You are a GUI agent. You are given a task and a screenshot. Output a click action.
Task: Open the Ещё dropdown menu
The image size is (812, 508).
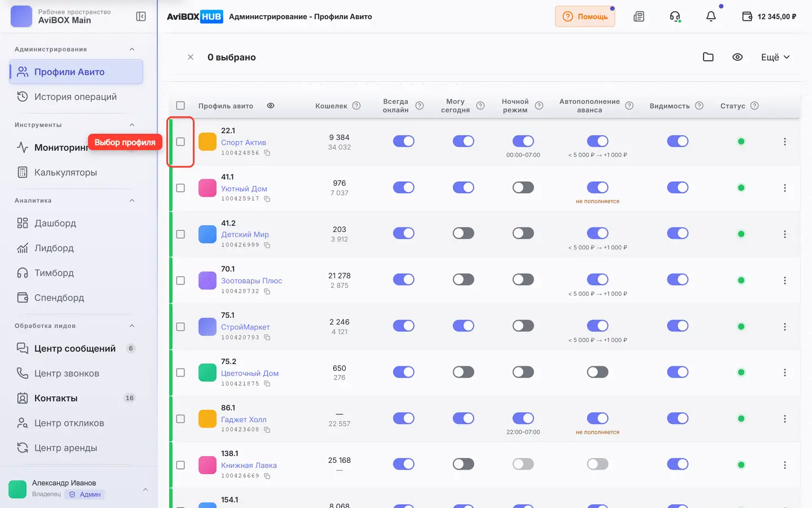pyautogui.click(x=775, y=57)
